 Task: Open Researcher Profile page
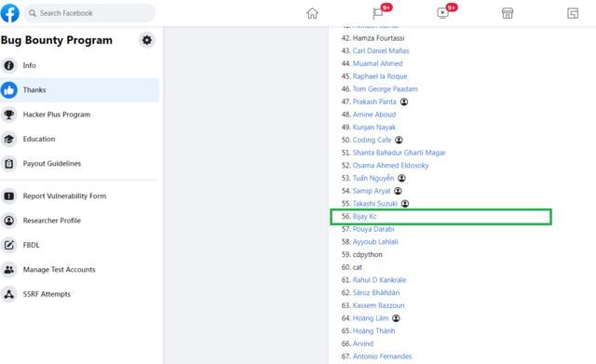click(79, 221)
